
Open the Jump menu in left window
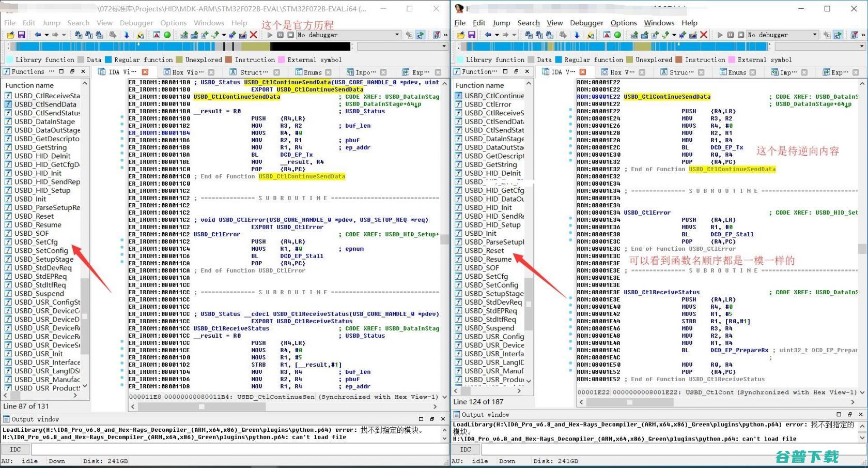point(51,23)
